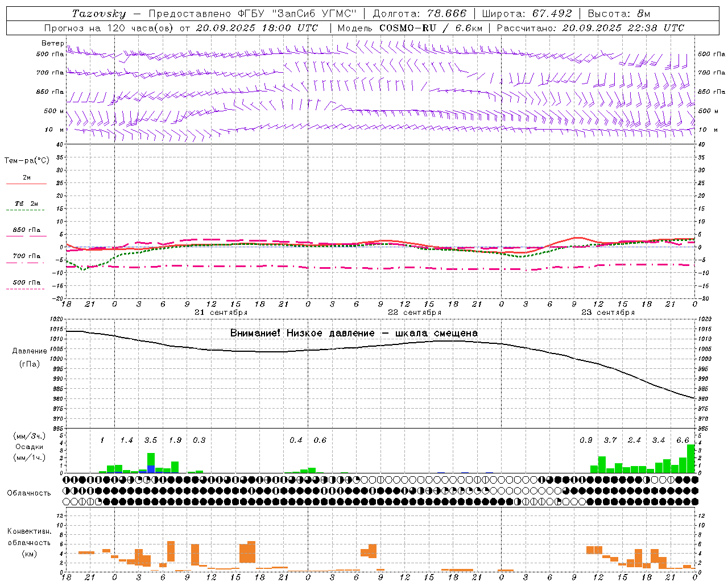Image resolution: width=728 pixels, height=582 pixels.
Task: Click the 3-hour precipitation value 1.9
Action: coord(175,440)
